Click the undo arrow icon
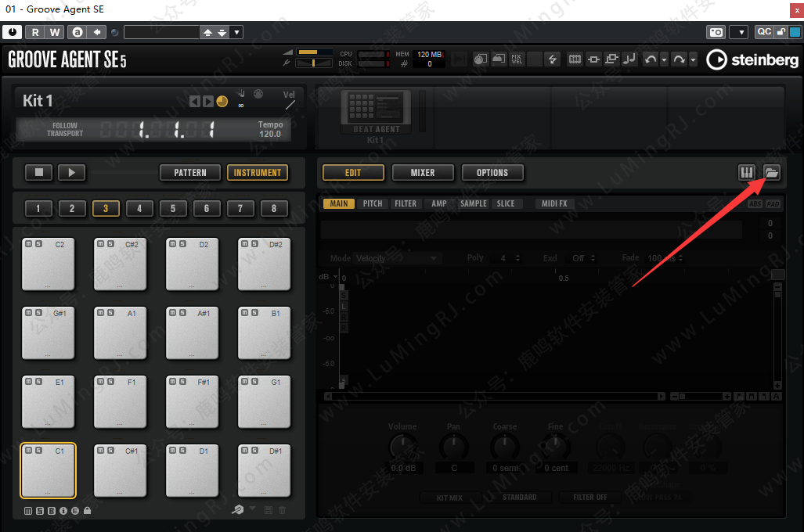Image resolution: width=804 pixels, height=532 pixels. (651, 59)
